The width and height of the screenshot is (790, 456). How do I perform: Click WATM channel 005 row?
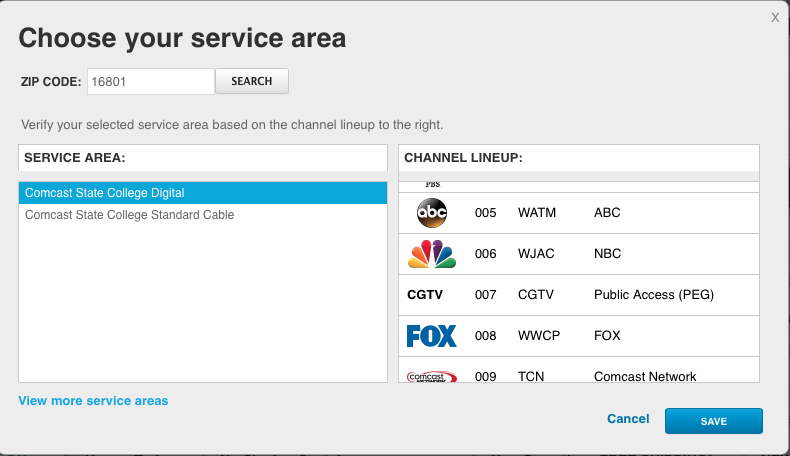534,213
